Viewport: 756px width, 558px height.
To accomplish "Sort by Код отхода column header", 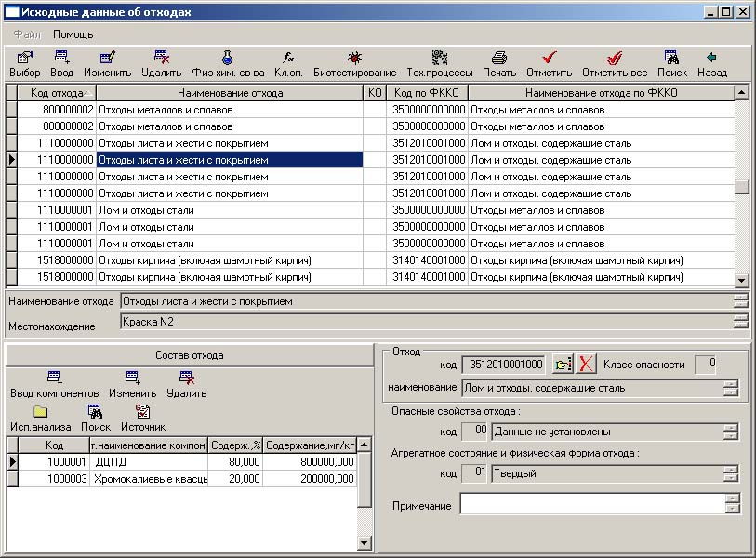I will (58, 93).
